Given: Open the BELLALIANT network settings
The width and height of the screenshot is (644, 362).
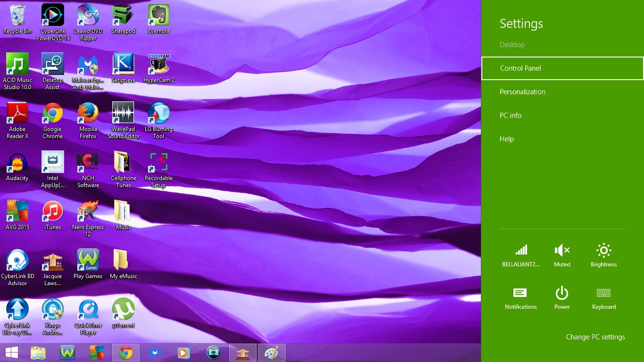Looking at the screenshot, I should (521, 255).
